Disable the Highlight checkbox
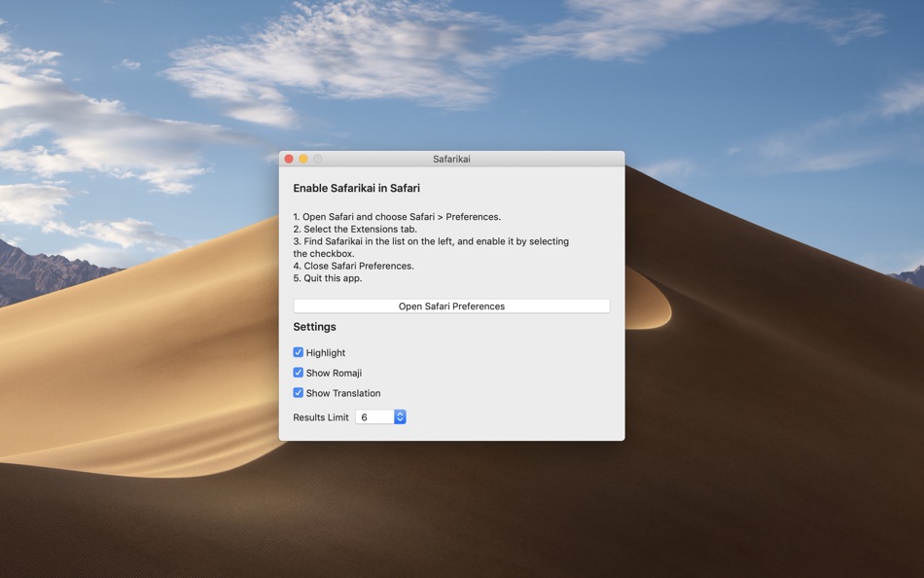The image size is (924, 578). (x=299, y=352)
